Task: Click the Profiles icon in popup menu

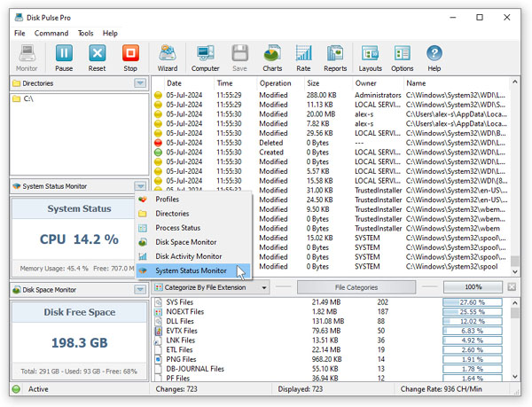Action: click(143, 200)
